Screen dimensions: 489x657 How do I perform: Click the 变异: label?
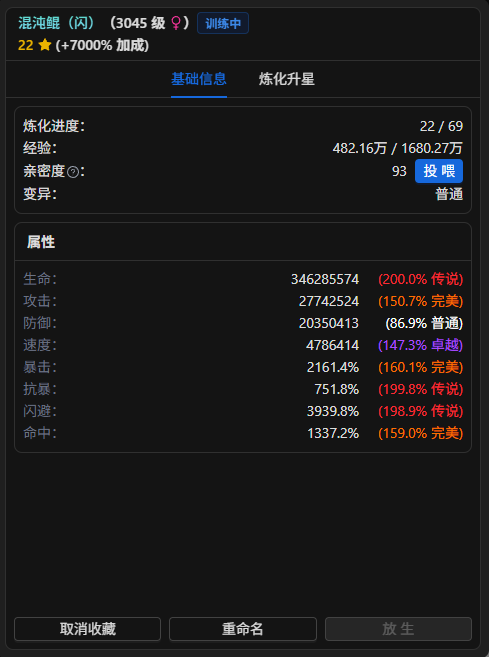[40, 194]
